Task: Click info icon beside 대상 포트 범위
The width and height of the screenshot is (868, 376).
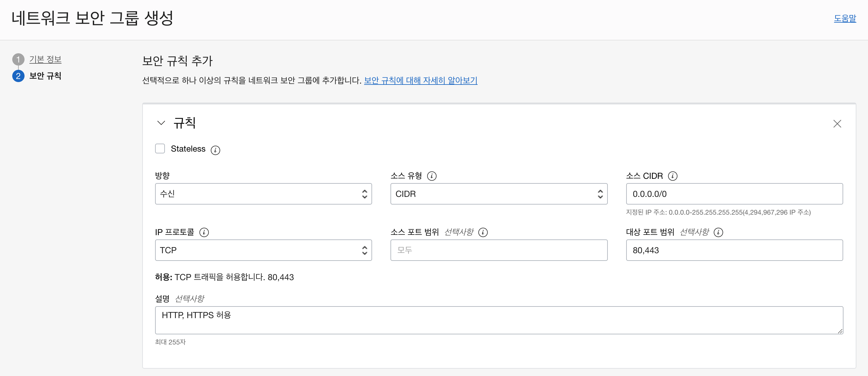Action: click(718, 232)
